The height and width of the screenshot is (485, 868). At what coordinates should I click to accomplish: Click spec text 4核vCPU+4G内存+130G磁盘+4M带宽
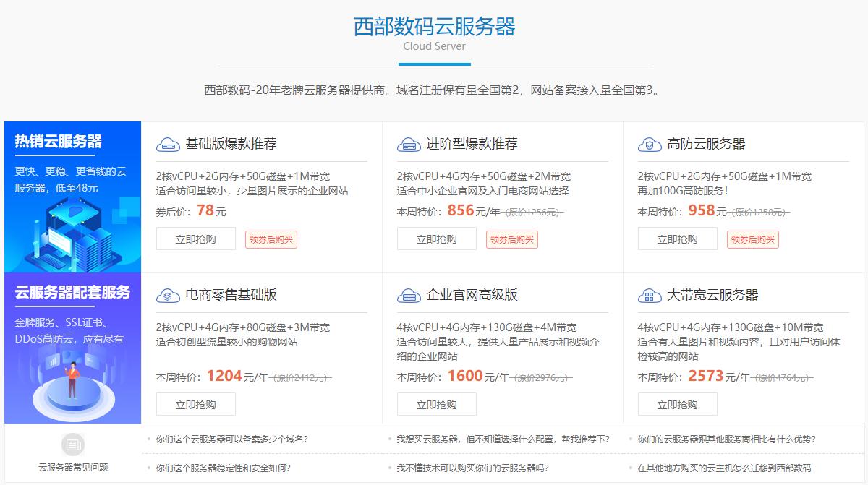tap(487, 327)
